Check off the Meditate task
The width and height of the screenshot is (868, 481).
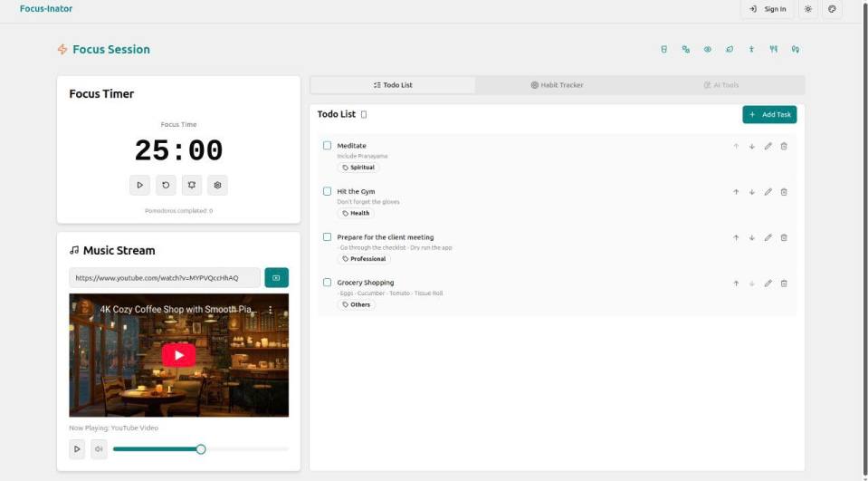pyautogui.click(x=328, y=146)
